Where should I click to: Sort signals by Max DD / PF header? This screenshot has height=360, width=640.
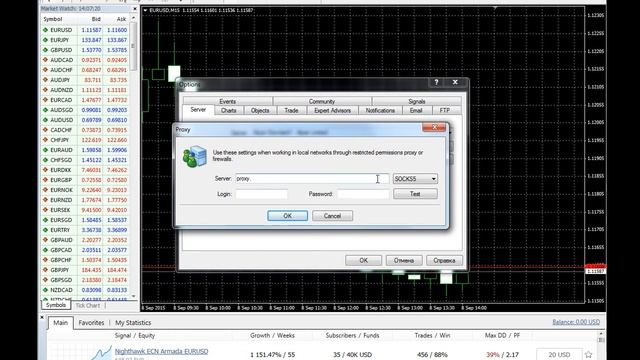502,336
